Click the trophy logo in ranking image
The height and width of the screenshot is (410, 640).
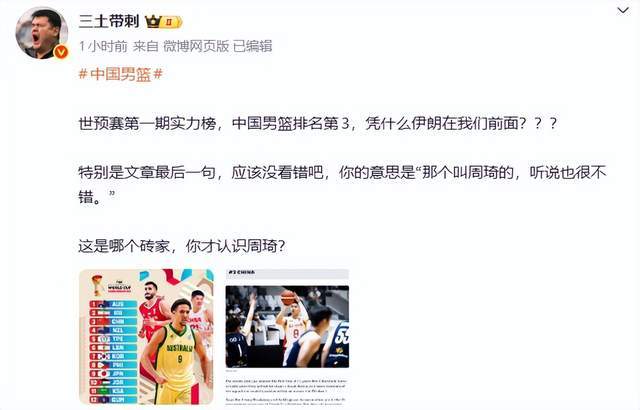[97, 285]
